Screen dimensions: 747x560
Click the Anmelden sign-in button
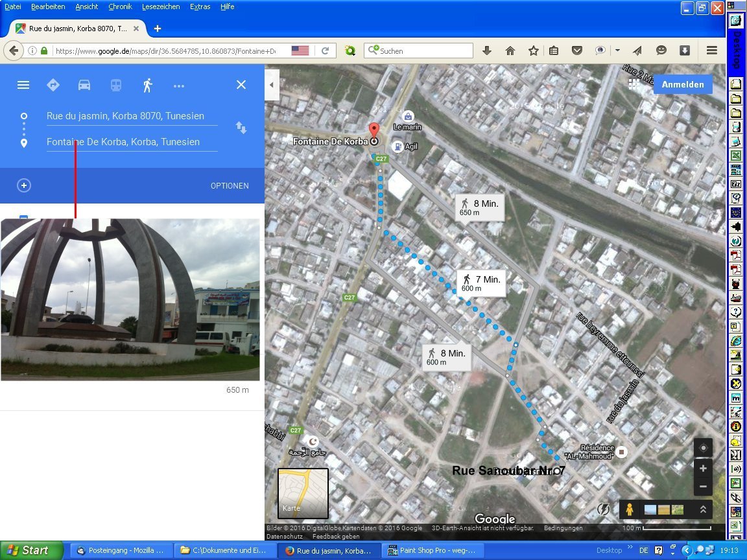pyautogui.click(x=683, y=84)
